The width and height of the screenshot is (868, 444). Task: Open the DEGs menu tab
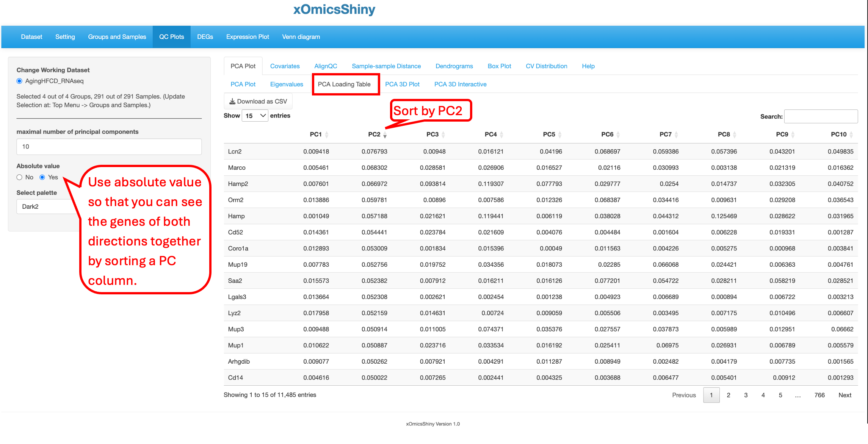[205, 37]
